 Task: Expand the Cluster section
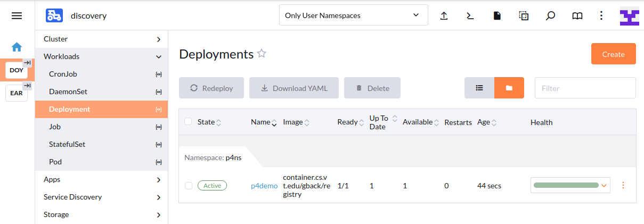(x=101, y=39)
